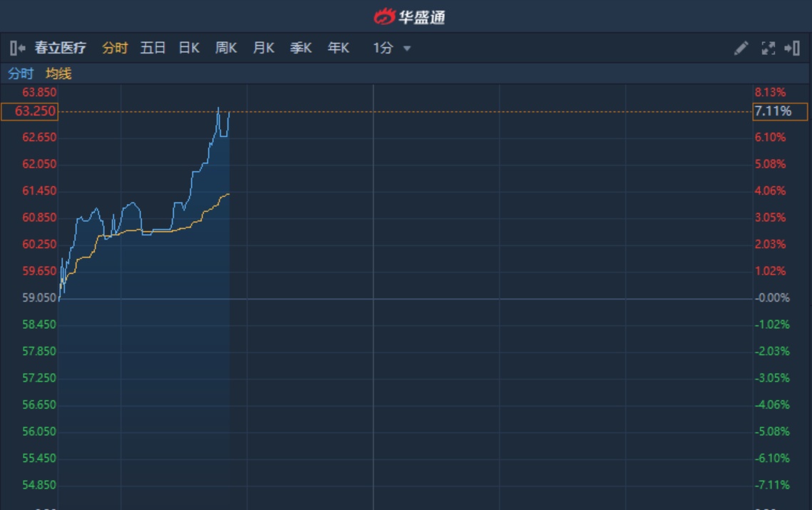Screen dimensions: 812x510
Task: Collapse the right side panel icon
Action: (792, 49)
